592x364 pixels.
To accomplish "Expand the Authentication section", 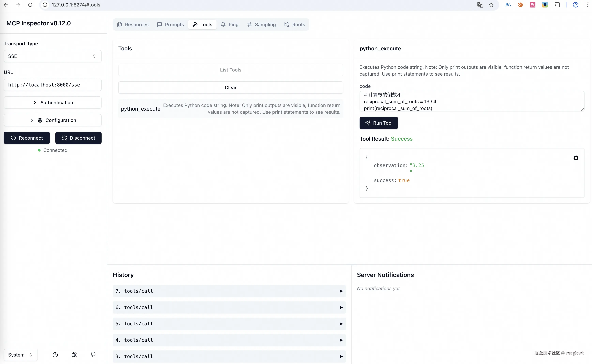I will [52, 102].
